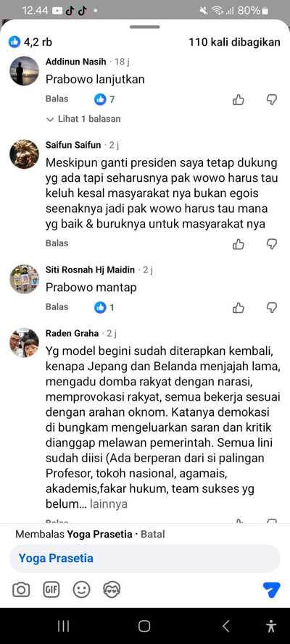Open the emoji smiley picker
Image resolution: width=290 pixels, height=644 pixels.
[81, 590]
